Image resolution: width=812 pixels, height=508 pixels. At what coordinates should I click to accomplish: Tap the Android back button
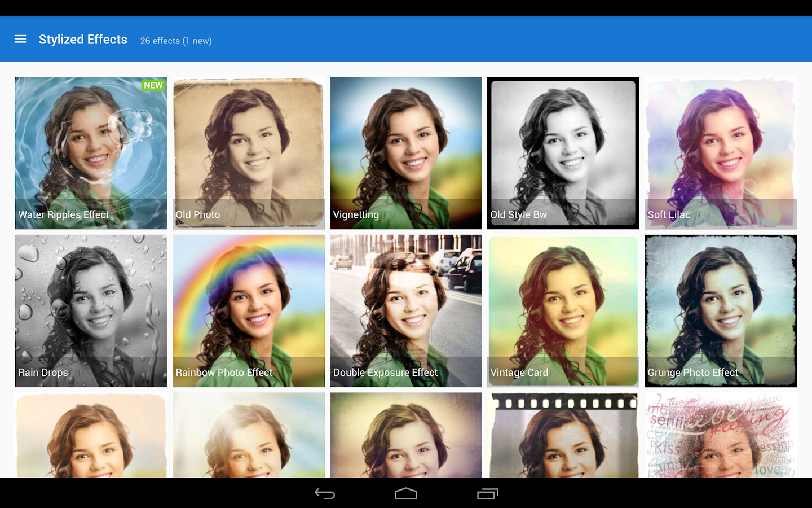[x=325, y=494]
